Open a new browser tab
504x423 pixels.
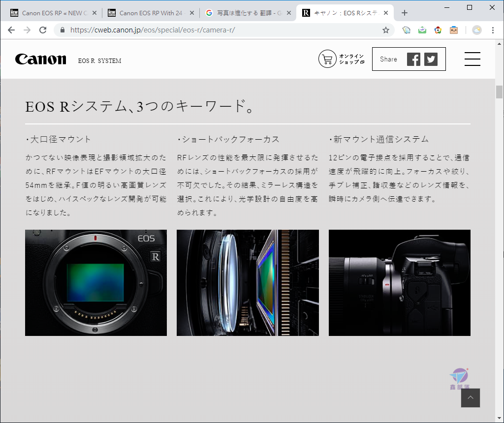coord(405,13)
